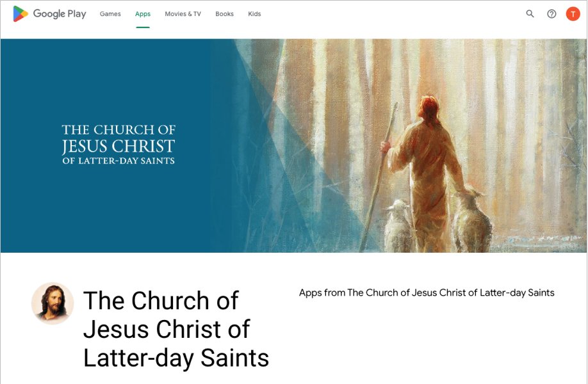This screenshot has height=384, width=588.
Task: Click the Church of Jesus Christ banner logo
Action: click(118, 145)
